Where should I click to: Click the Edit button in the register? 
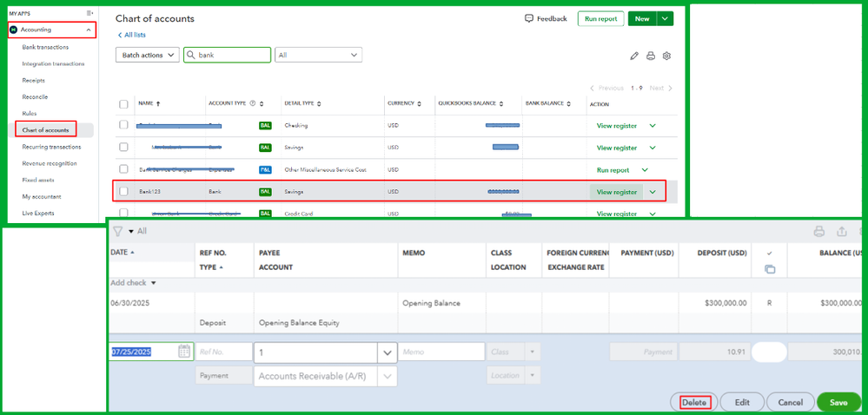(x=742, y=402)
